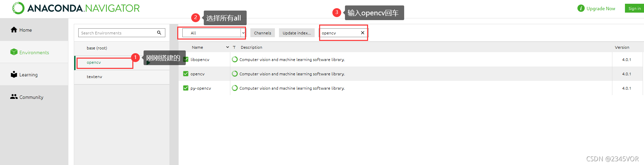This screenshot has height=165, width=644.
Task: Follow the Upgrade Now link
Action: click(x=601, y=9)
